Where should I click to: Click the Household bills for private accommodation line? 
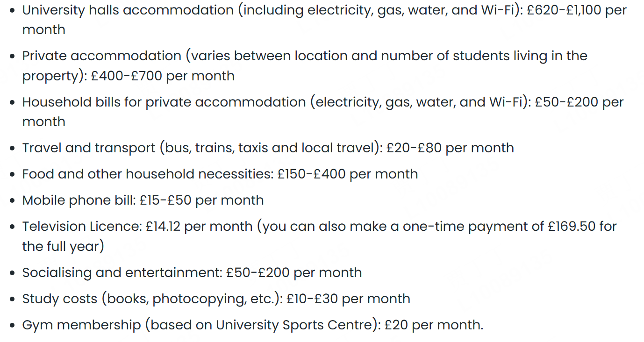[323, 111]
